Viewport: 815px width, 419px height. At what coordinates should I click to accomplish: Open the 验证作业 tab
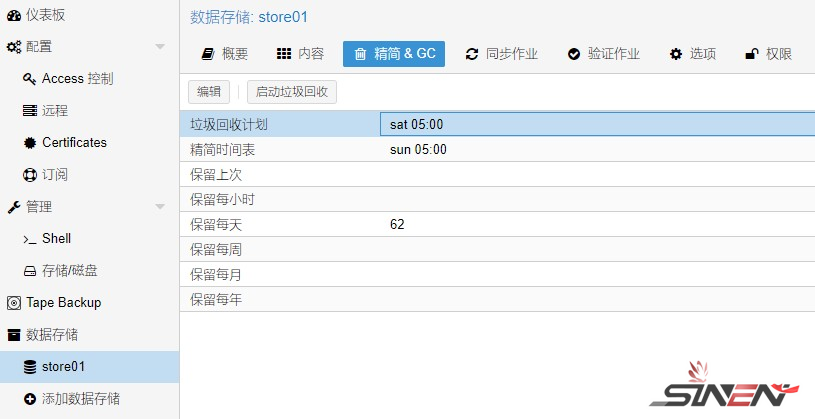[x=603, y=54]
